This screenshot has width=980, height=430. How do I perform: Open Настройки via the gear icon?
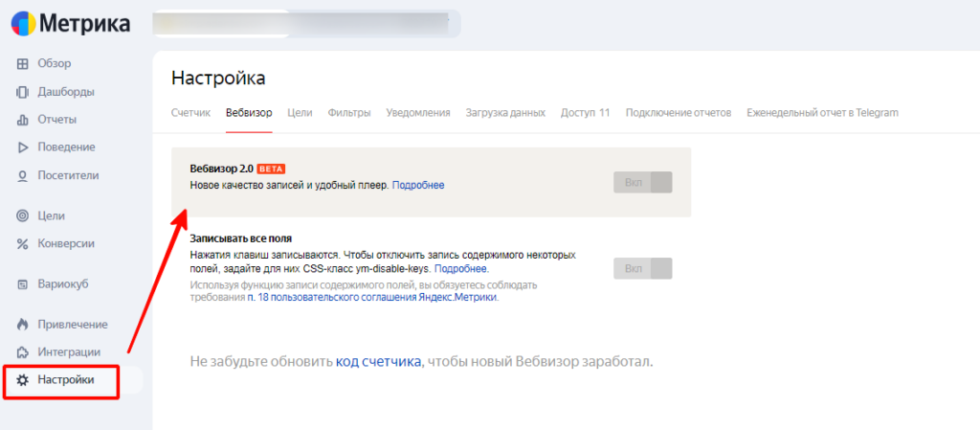(x=23, y=380)
